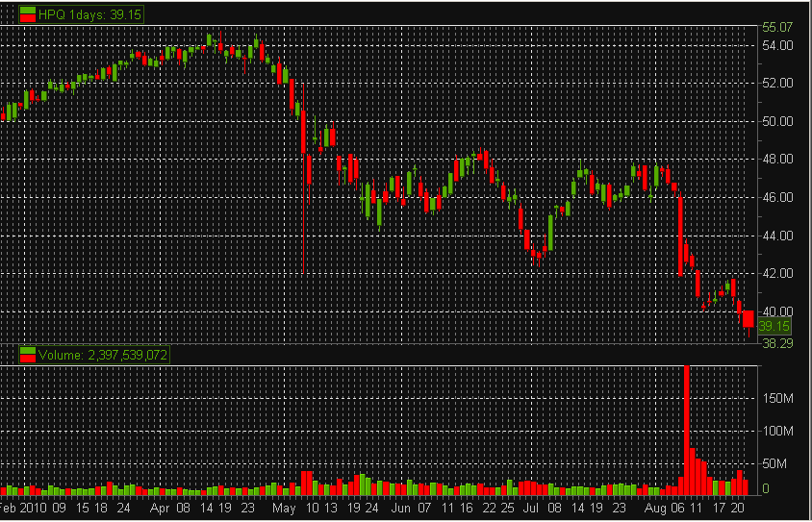Click the 48.00 price axis label
The width and height of the screenshot is (812, 522).
777,159
